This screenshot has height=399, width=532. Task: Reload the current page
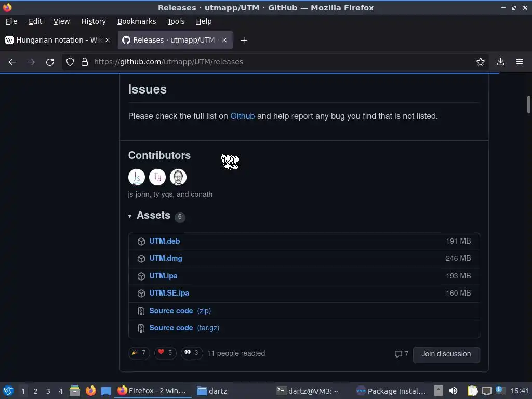tap(50, 62)
